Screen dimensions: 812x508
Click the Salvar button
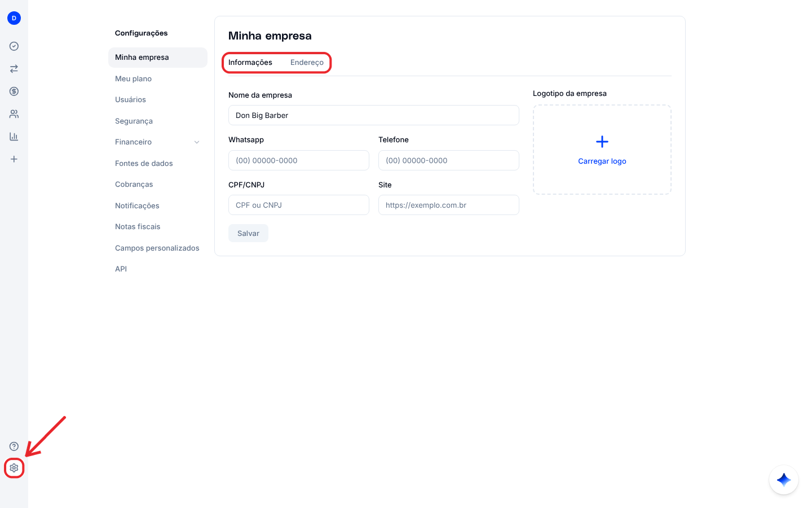click(x=248, y=233)
